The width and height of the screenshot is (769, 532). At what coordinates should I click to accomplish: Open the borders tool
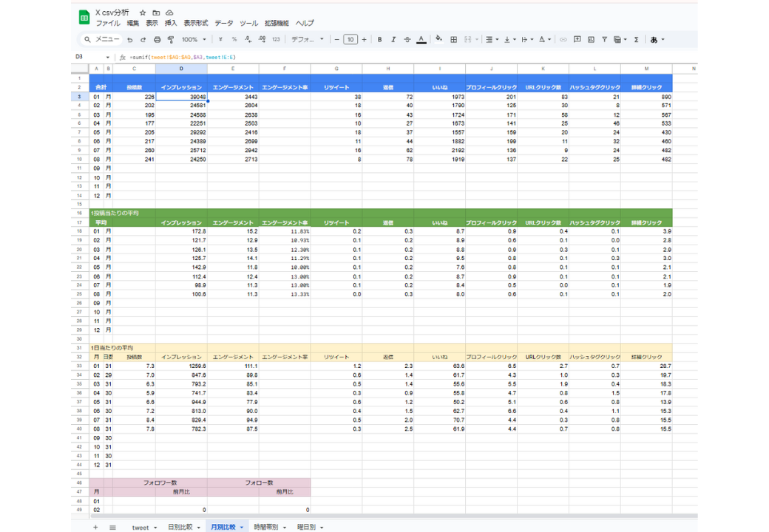[x=454, y=40]
